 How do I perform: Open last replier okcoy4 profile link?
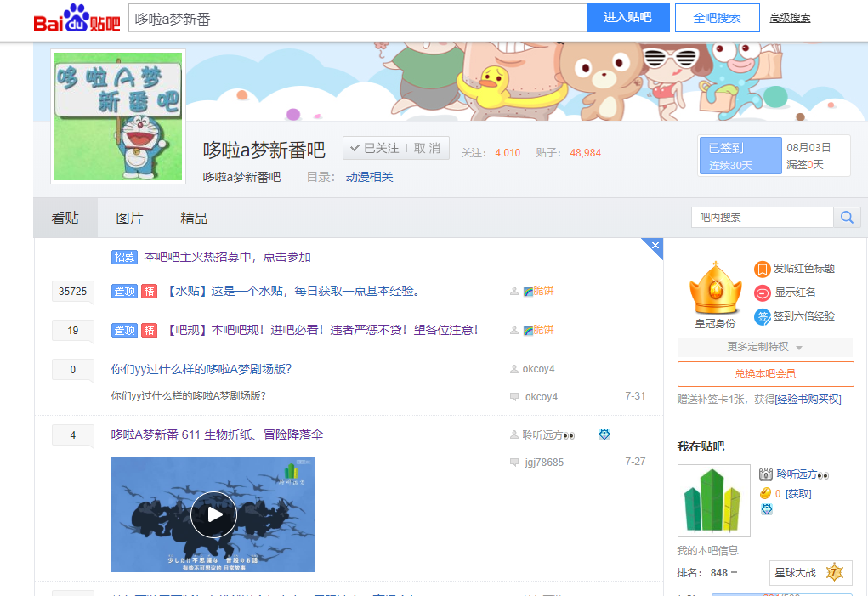pos(542,397)
